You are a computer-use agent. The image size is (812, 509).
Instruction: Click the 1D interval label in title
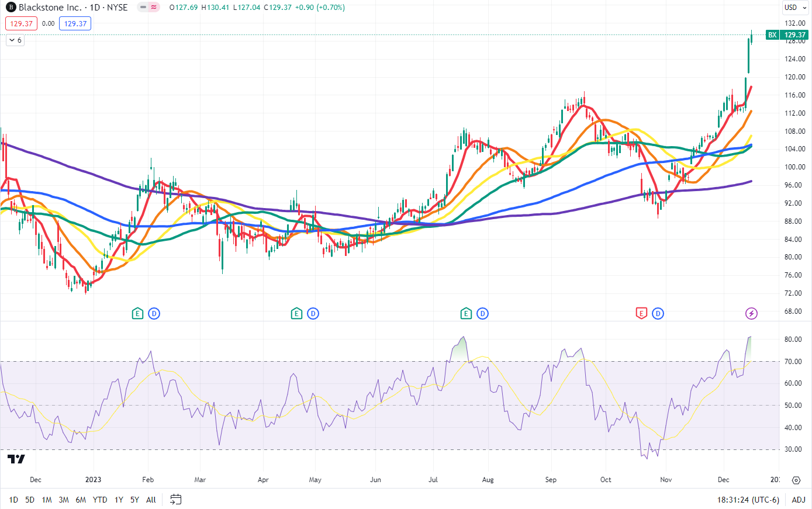point(95,8)
